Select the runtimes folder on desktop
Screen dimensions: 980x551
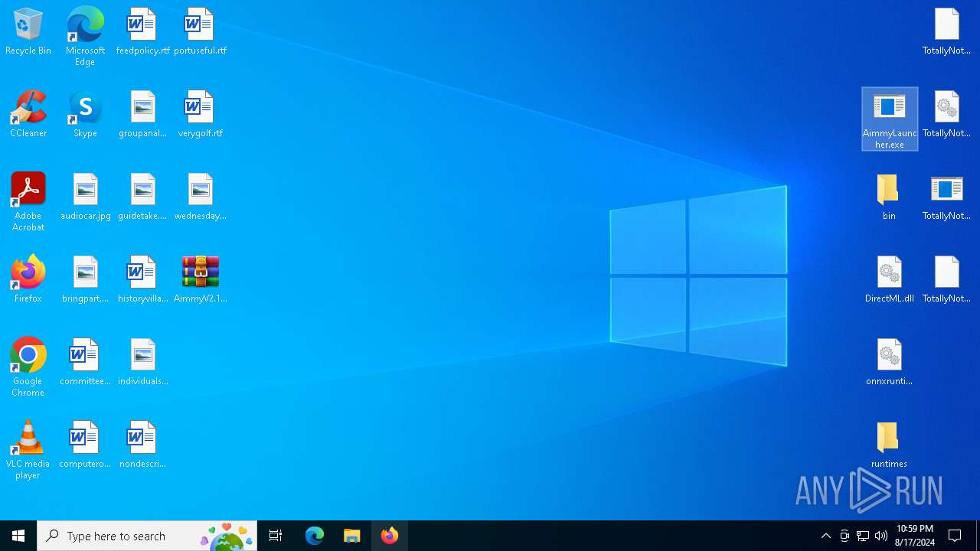coord(889,445)
